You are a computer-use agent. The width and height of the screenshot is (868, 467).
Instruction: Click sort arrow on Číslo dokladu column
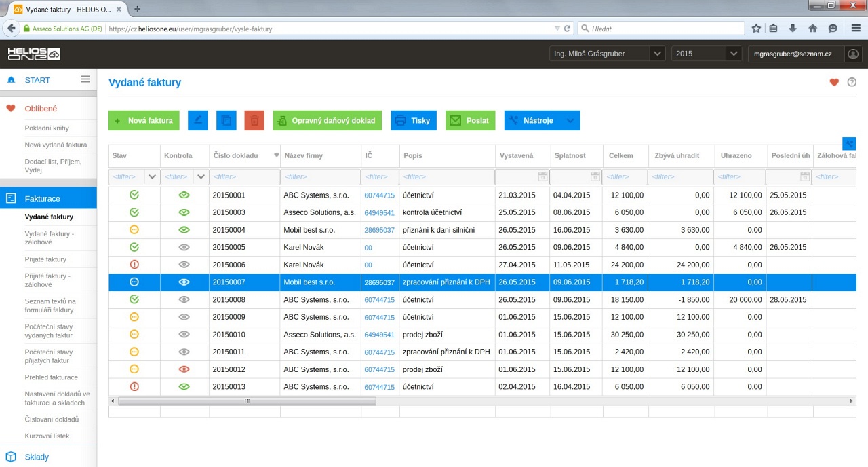click(276, 155)
